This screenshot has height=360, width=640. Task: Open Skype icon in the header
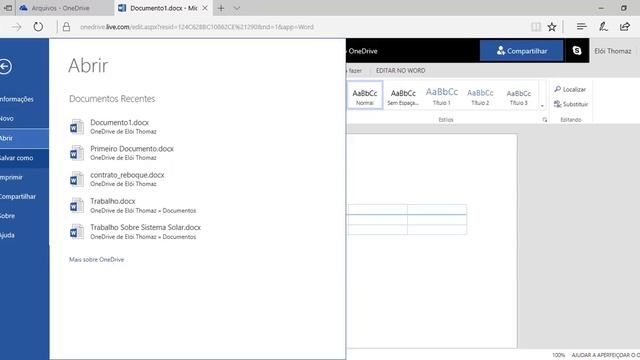pos(577,51)
